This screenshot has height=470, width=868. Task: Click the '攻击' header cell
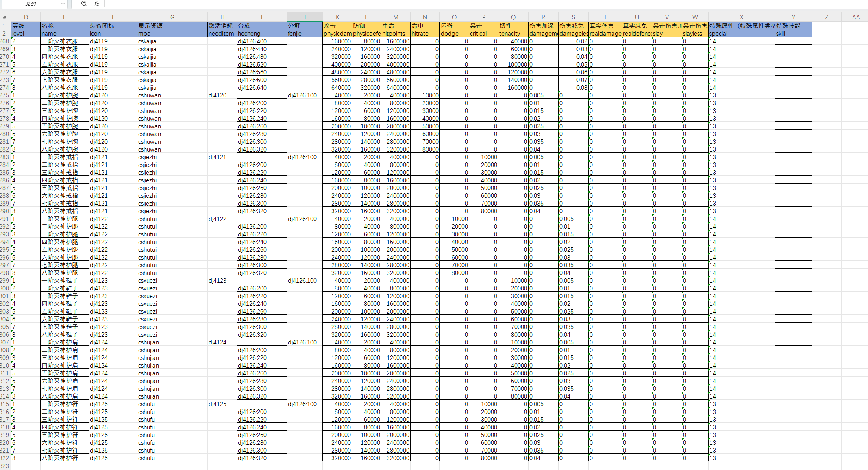point(337,26)
